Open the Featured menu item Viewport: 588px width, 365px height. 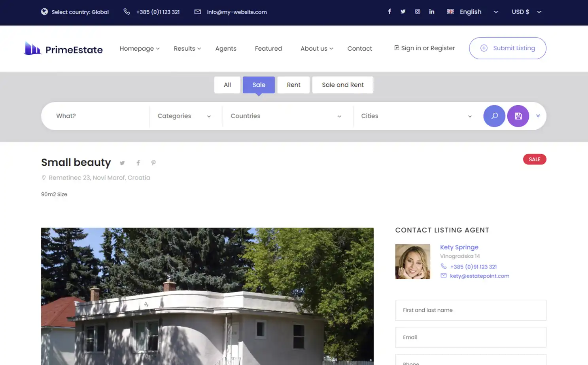(268, 48)
